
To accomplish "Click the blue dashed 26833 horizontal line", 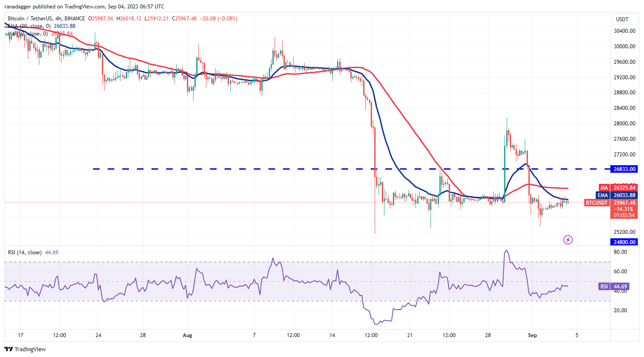I will [266, 169].
